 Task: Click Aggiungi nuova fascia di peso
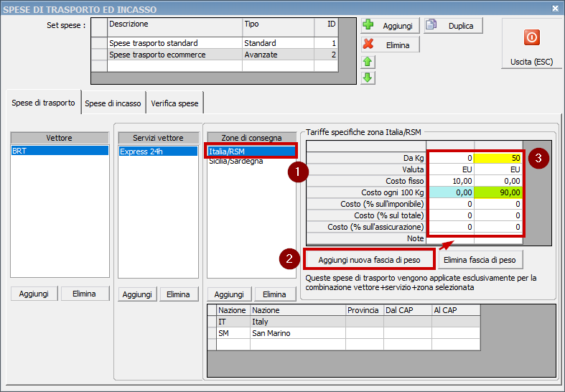369,260
